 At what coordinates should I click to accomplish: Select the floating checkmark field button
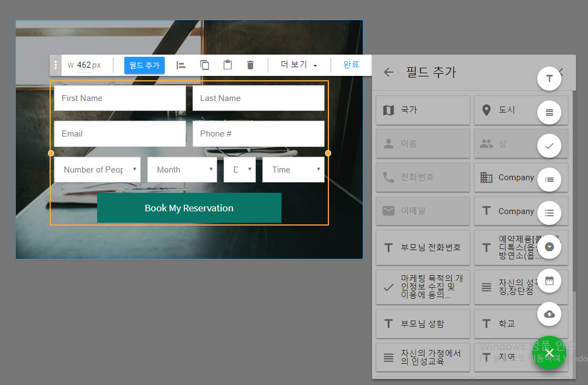pos(549,146)
